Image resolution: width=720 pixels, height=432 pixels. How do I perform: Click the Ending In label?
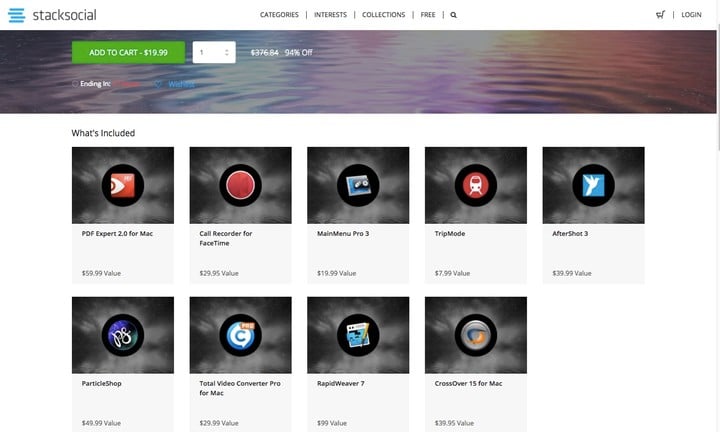pyautogui.click(x=95, y=84)
